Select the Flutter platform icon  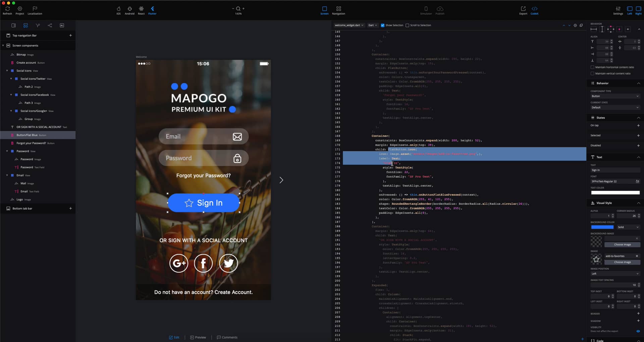(152, 10)
